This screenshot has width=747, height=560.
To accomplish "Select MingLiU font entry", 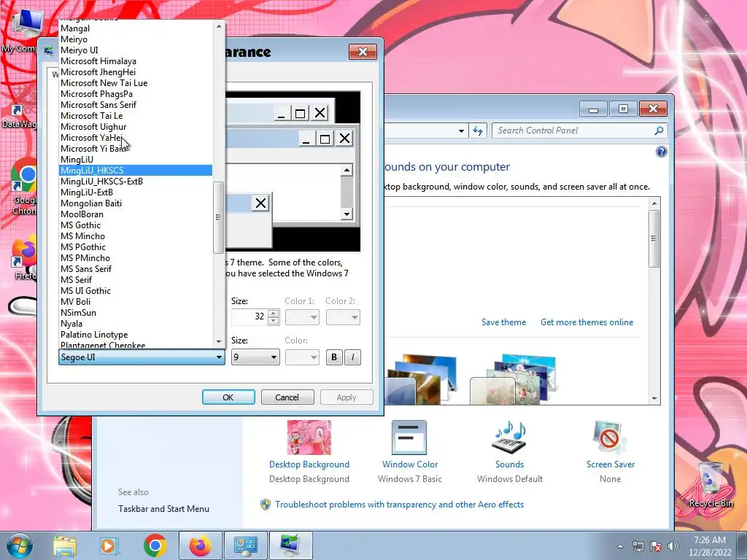I will point(136,160).
